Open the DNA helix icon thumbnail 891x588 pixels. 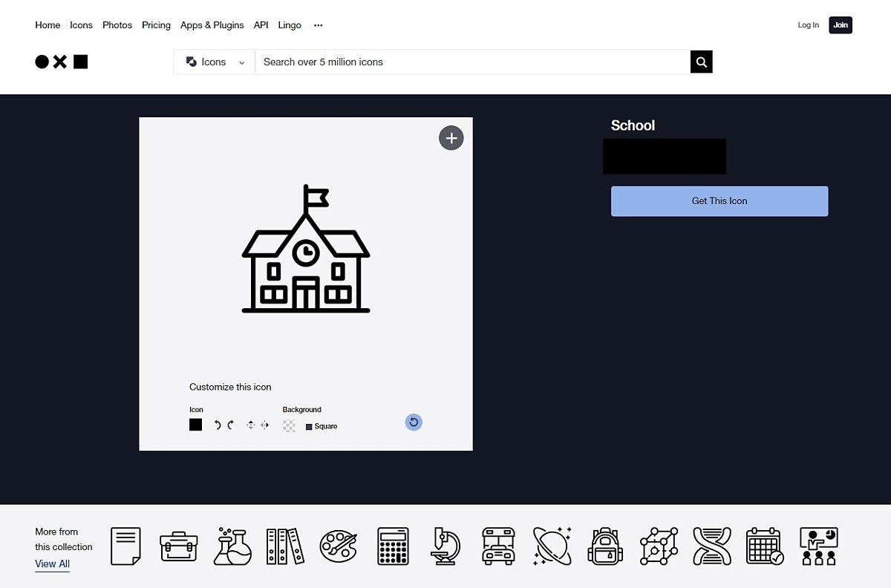click(712, 546)
